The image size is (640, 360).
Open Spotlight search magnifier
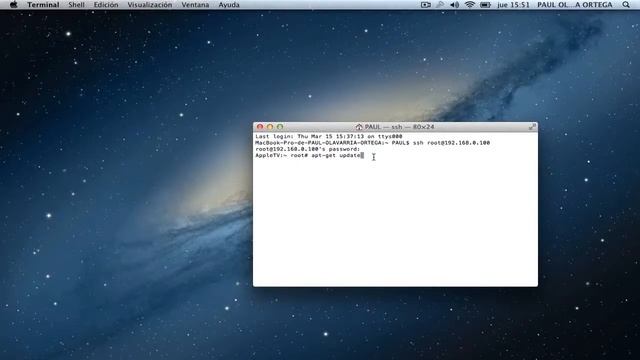click(x=626, y=5)
